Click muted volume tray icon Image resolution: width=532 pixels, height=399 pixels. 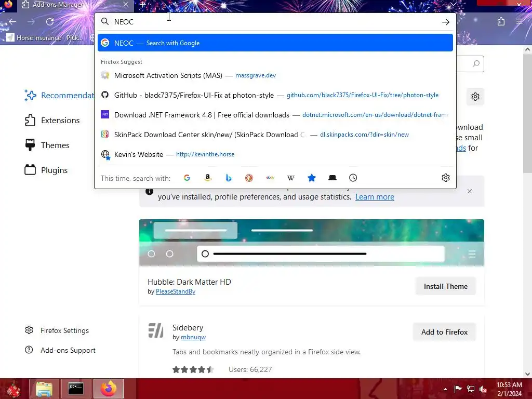[483, 389]
